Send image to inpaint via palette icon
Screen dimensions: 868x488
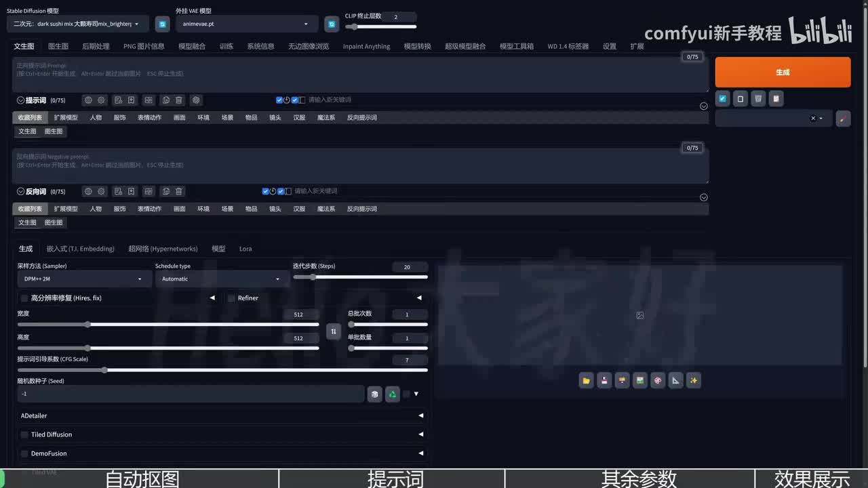657,380
